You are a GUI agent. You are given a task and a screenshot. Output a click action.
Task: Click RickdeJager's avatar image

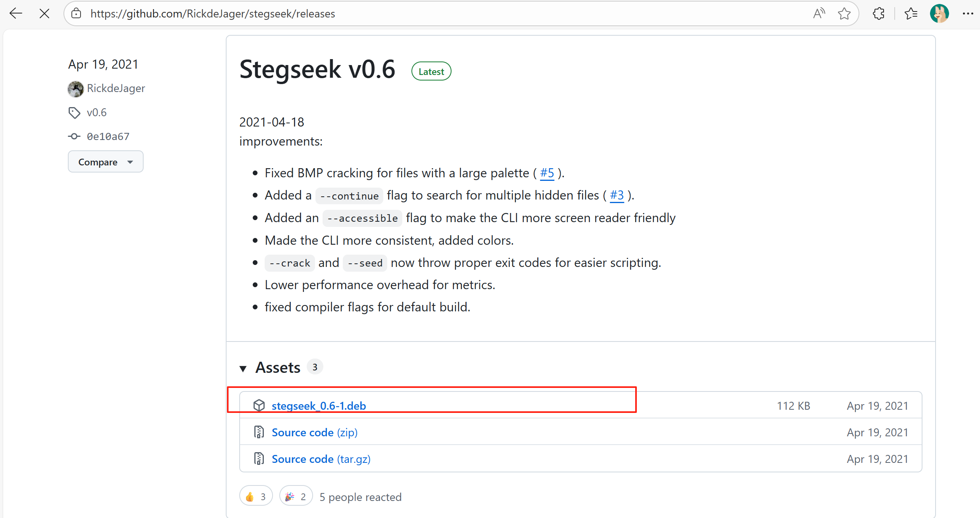click(x=75, y=88)
